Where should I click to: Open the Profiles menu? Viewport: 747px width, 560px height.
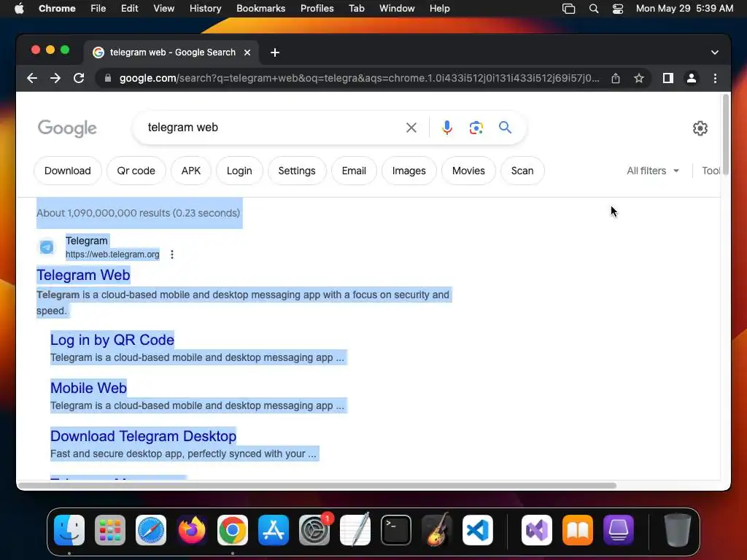point(317,9)
